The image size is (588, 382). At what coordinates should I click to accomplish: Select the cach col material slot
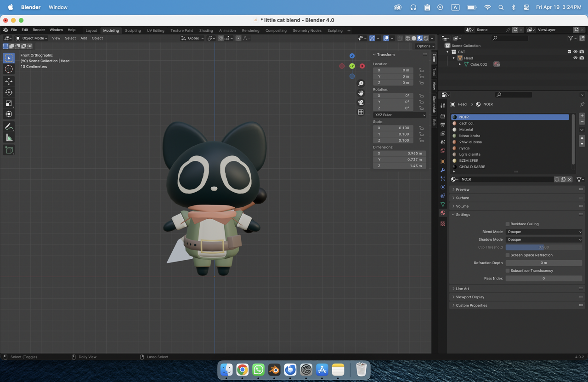coord(510,123)
